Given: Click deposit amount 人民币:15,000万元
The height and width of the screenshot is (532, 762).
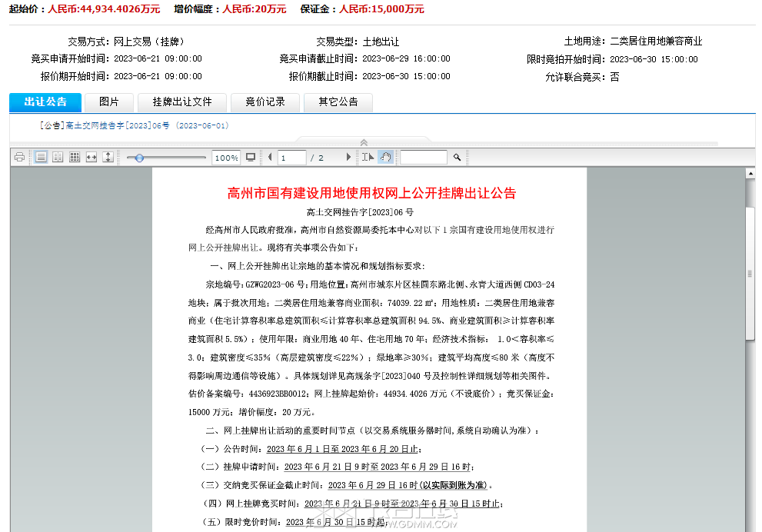Looking at the screenshot, I should click(x=381, y=9).
